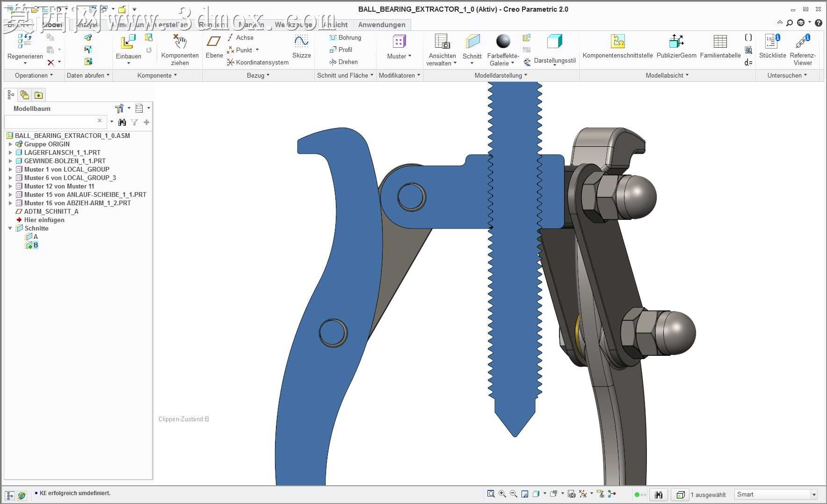
Task: Click the zoom out magnifier in status bar
Action: coord(514,494)
